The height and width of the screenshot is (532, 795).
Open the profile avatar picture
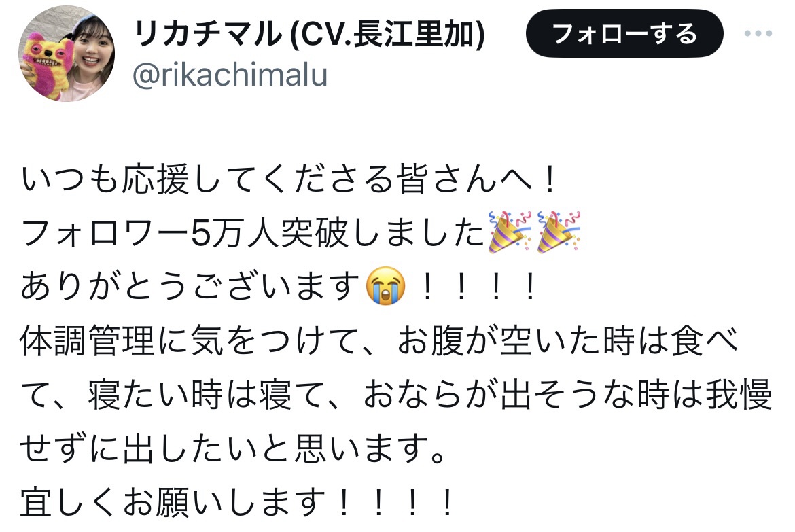click(x=67, y=54)
